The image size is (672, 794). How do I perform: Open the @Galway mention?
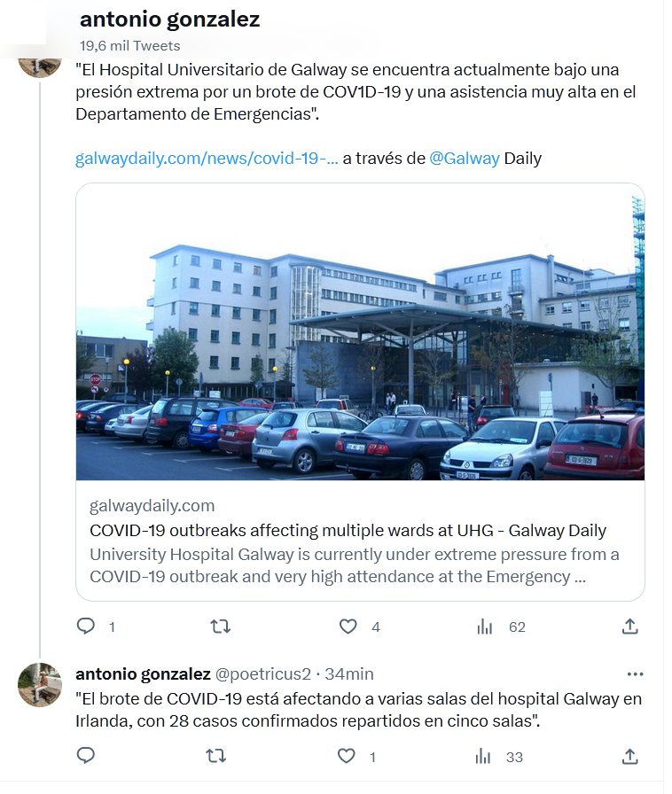[465, 159]
